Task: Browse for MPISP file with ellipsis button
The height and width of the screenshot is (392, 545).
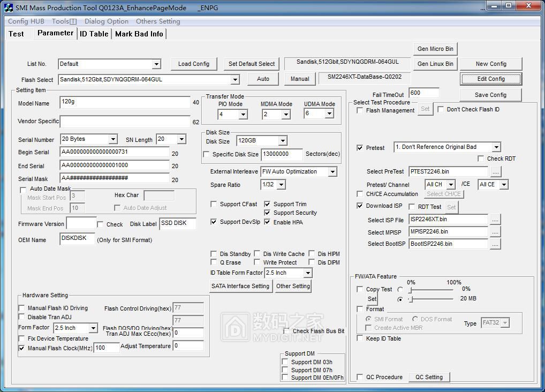Action: point(495,232)
